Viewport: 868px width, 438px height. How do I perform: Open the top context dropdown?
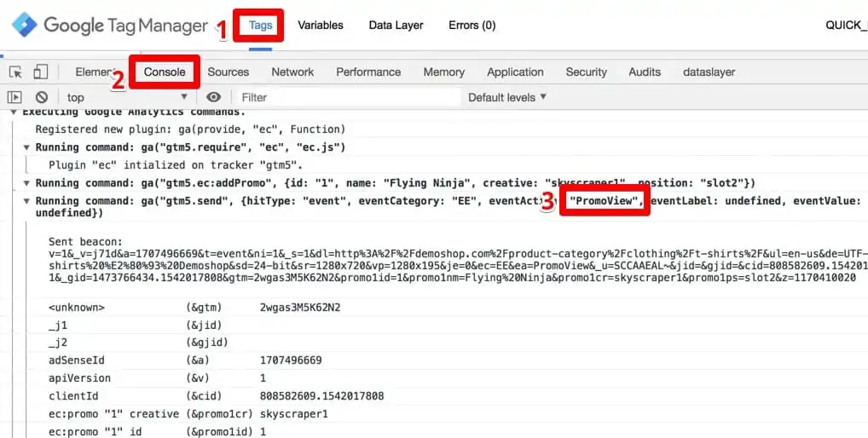click(126, 97)
